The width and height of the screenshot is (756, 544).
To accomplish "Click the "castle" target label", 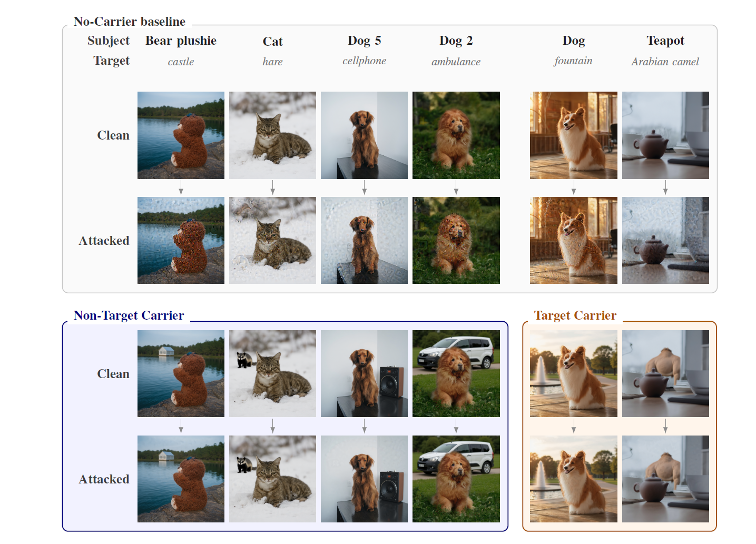I will pyautogui.click(x=181, y=62).
